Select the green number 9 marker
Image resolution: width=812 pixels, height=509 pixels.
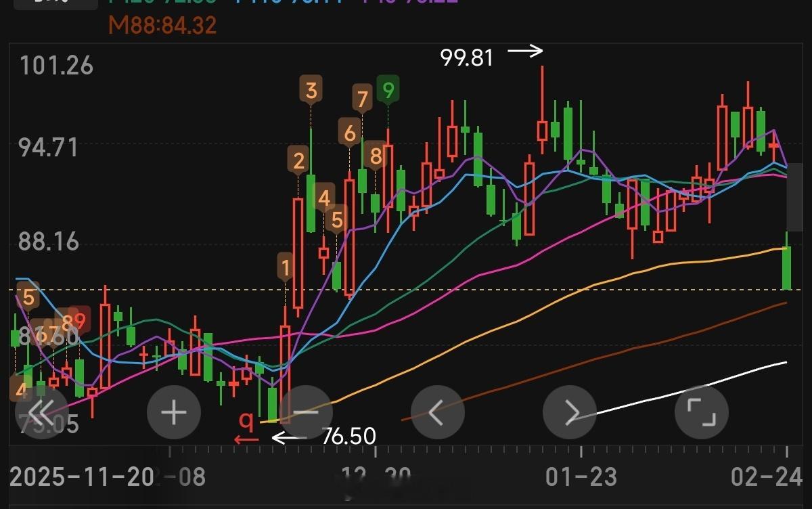coord(388,89)
